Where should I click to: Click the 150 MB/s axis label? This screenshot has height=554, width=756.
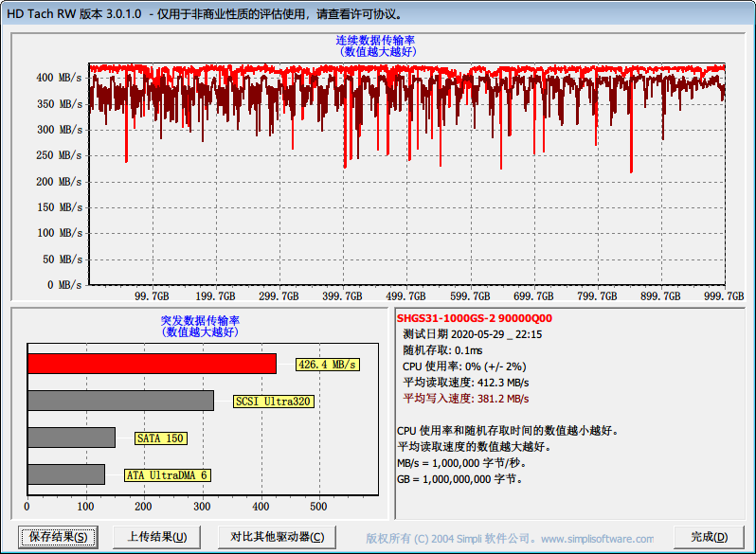(x=59, y=206)
